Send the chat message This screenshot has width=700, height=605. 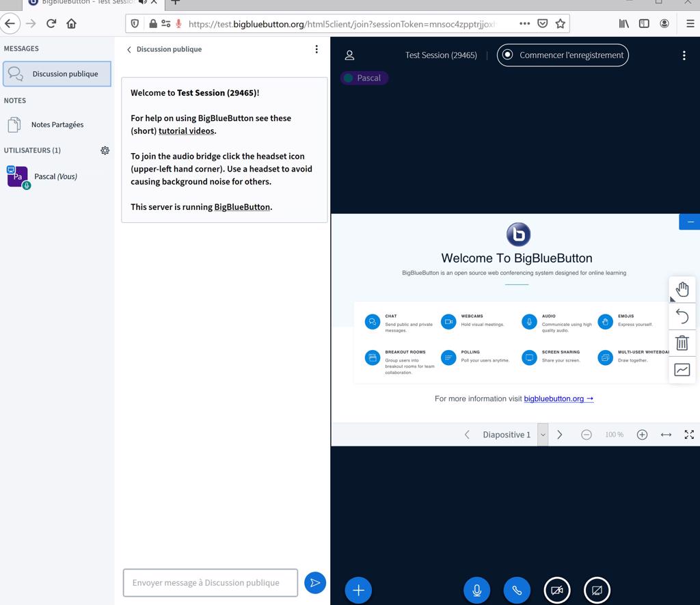tap(314, 582)
